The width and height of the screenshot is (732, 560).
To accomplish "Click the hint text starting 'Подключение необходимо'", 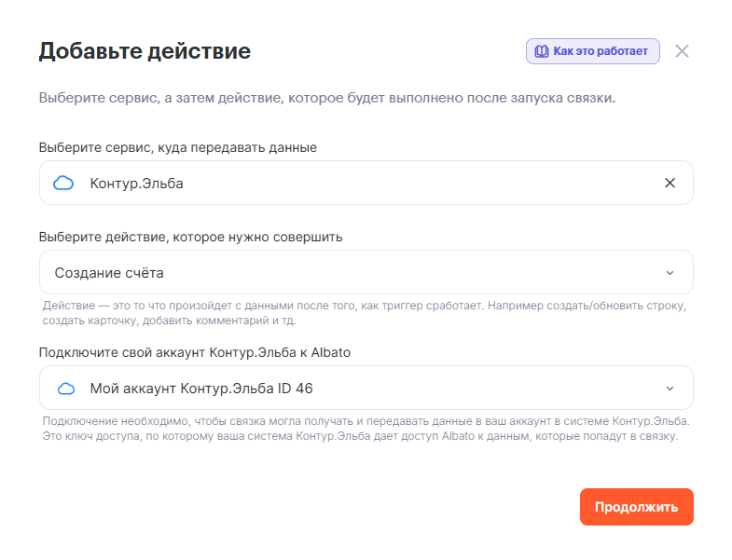I will pyautogui.click(x=365, y=429).
